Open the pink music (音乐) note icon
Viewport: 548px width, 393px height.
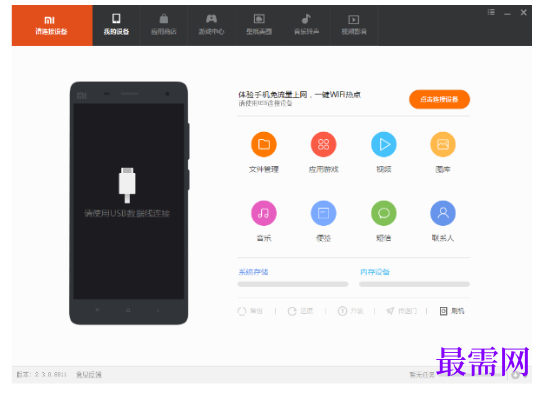click(264, 213)
